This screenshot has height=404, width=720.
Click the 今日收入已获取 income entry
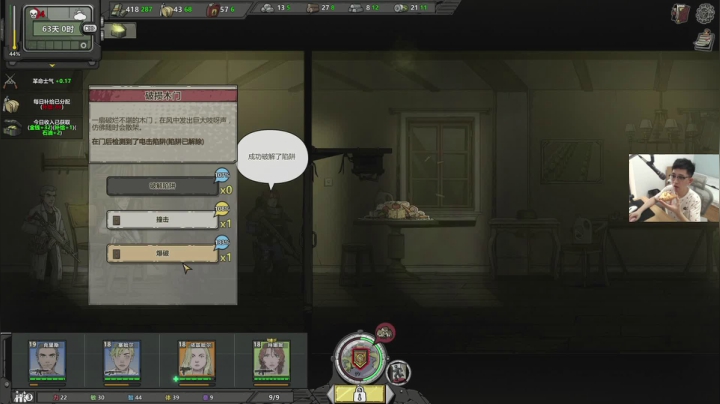pyautogui.click(x=52, y=127)
